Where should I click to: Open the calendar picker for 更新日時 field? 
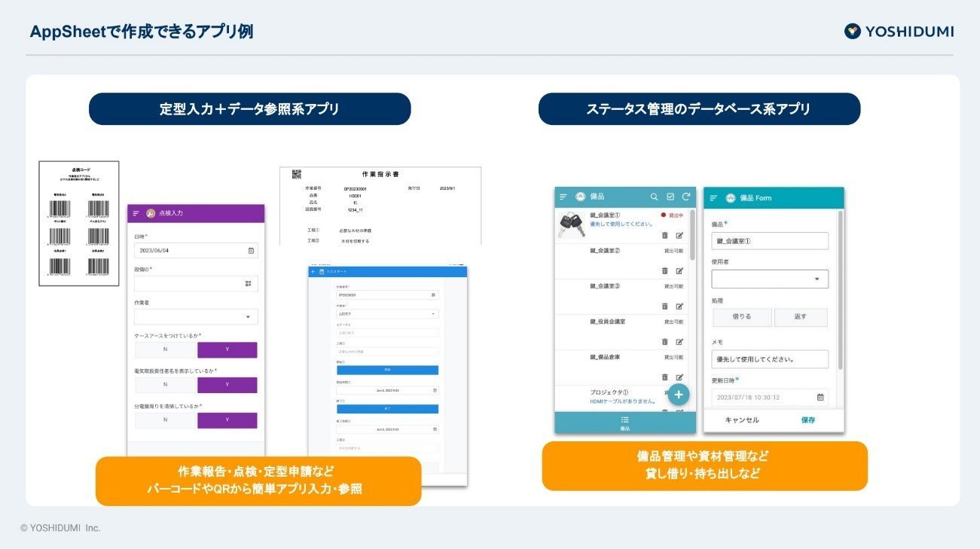(x=820, y=397)
